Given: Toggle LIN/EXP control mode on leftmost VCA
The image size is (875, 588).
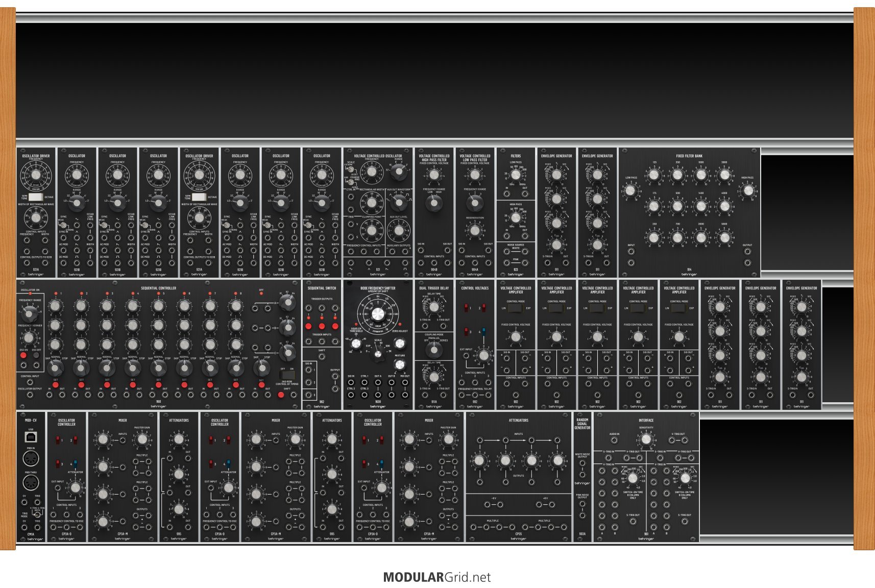Looking at the screenshot, I should [516, 308].
